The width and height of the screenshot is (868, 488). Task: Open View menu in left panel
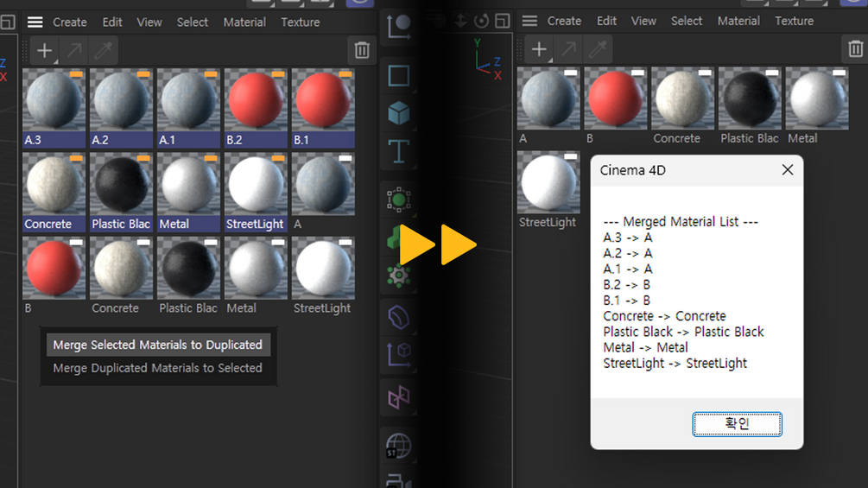[149, 22]
